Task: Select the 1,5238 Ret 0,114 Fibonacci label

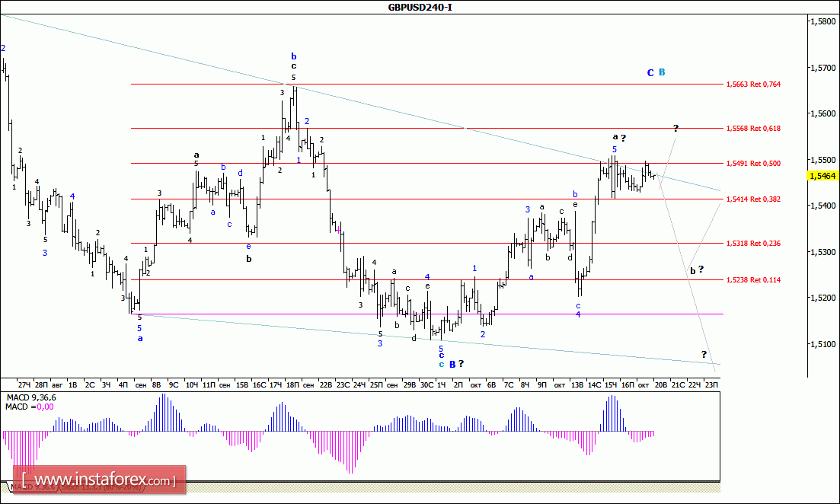Action: click(753, 279)
